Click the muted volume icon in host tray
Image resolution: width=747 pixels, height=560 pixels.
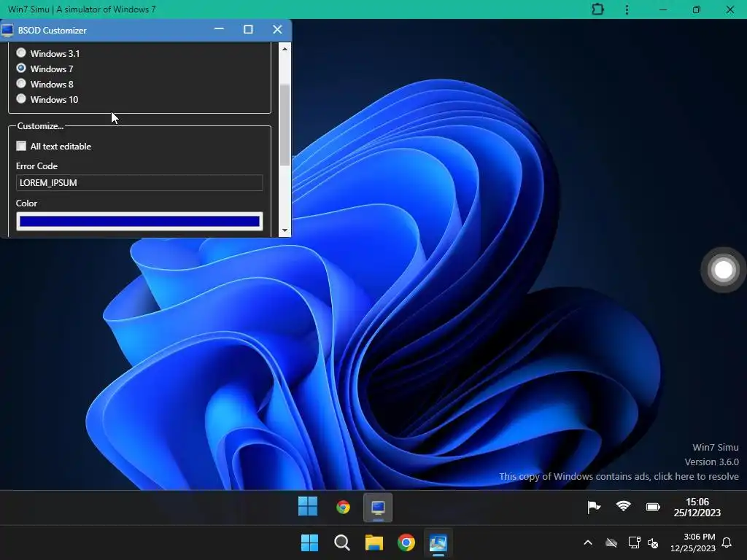click(653, 542)
